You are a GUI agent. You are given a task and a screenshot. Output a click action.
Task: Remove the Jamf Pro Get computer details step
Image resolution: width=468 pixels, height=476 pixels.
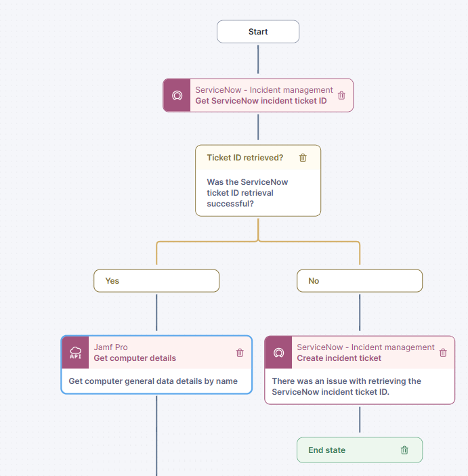click(x=240, y=353)
